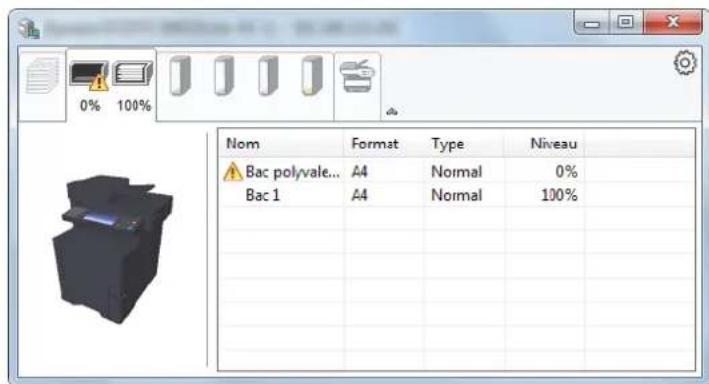This screenshot has width=709, height=384.
Task: Open settings with the gear icon
Action: [685, 63]
